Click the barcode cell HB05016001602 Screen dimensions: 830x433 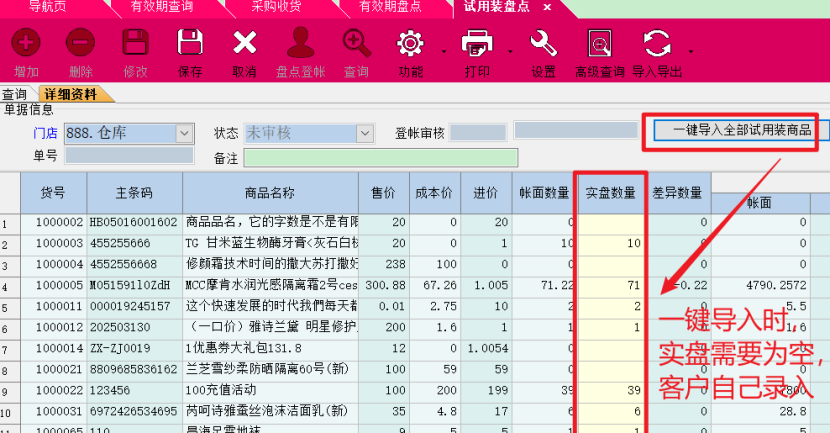[x=134, y=222]
